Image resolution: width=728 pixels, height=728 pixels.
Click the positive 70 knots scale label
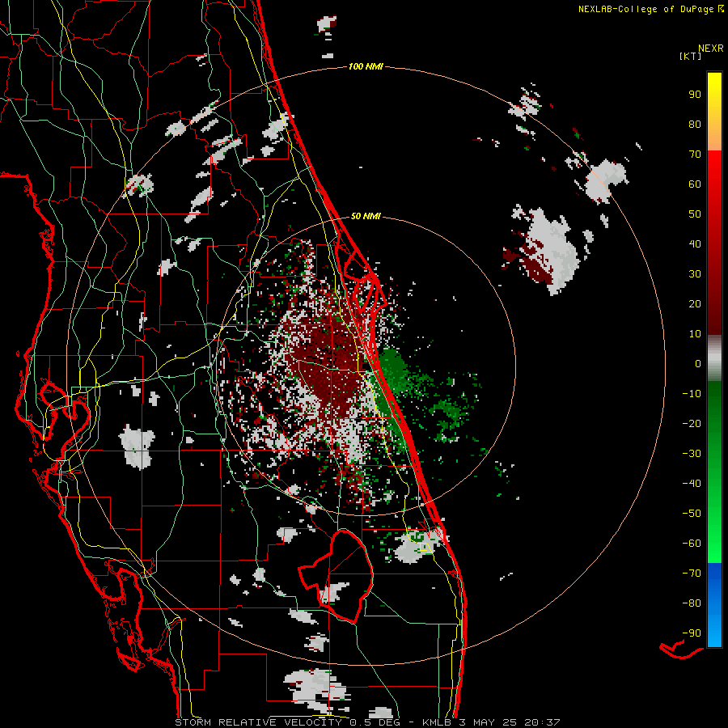pyautogui.click(x=695, y=154)
